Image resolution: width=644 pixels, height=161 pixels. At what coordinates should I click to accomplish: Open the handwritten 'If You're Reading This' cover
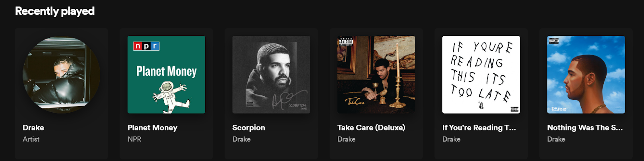[481, 75]
